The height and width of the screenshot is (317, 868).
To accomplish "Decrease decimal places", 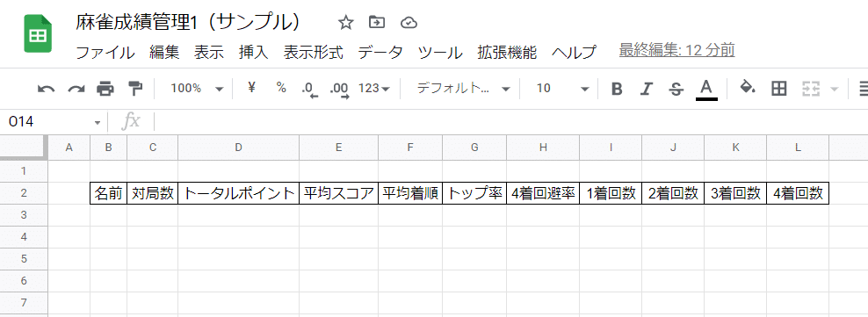I will [309, 89].
